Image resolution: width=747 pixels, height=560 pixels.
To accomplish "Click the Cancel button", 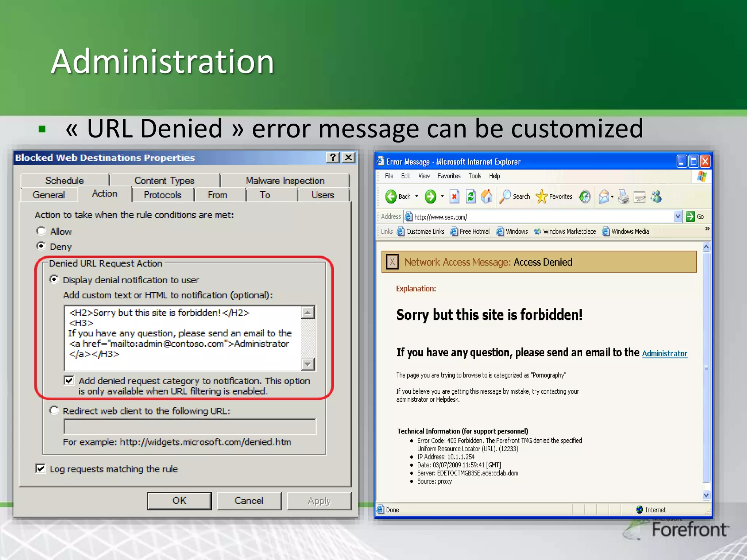I will click(x=249, y=501).
